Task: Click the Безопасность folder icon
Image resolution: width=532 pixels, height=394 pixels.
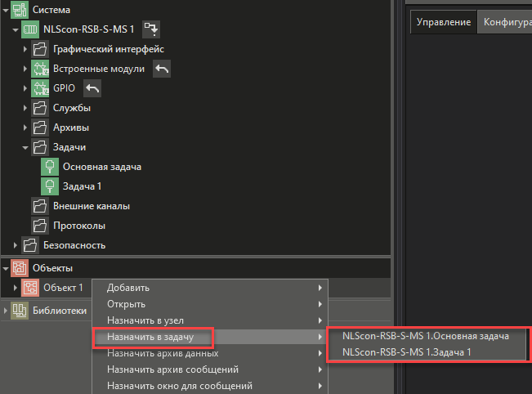Action: 30,245
